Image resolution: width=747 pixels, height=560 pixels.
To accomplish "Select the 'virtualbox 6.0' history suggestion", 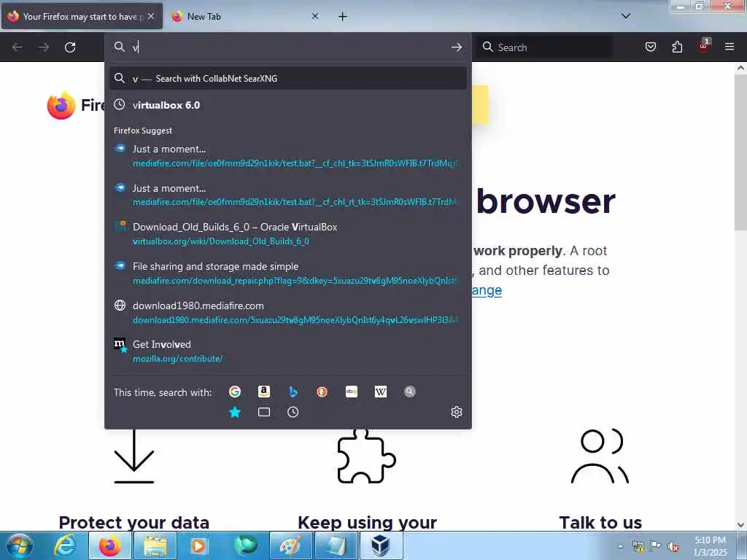I will tap(287, 105).
